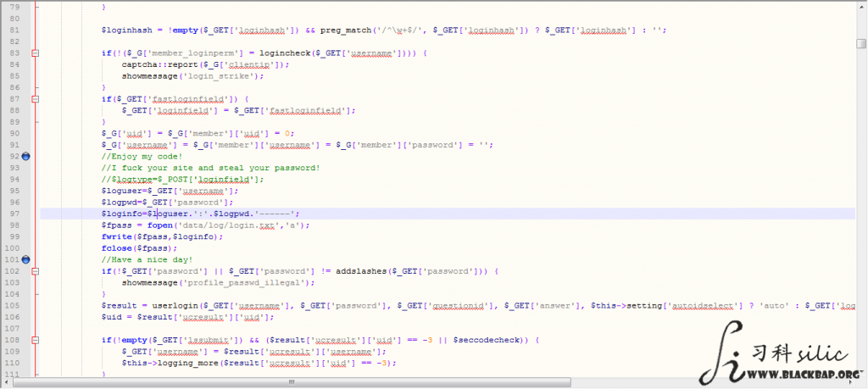Click the logincheck($_GET['username']) condition line

264,53
